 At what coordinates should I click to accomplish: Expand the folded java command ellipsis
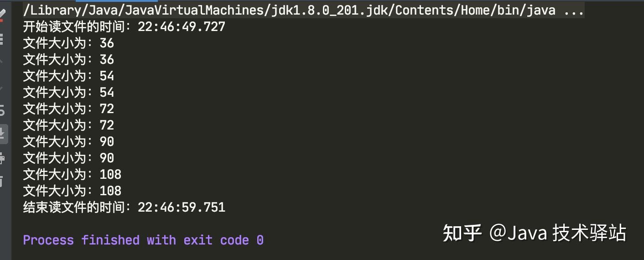click(574, 10)
